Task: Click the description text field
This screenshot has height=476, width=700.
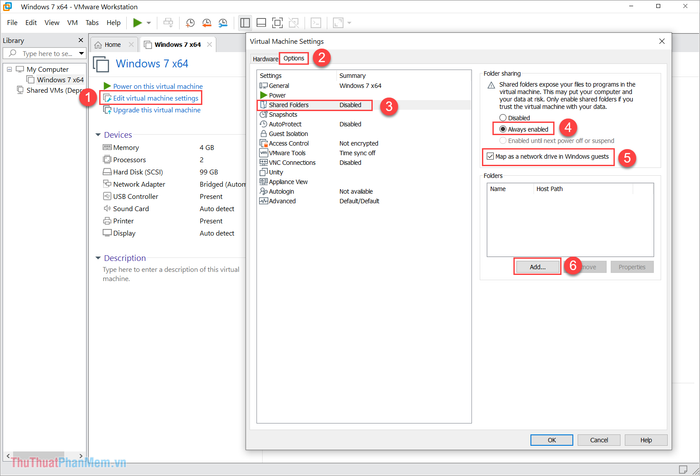Action: click(171, 274)
